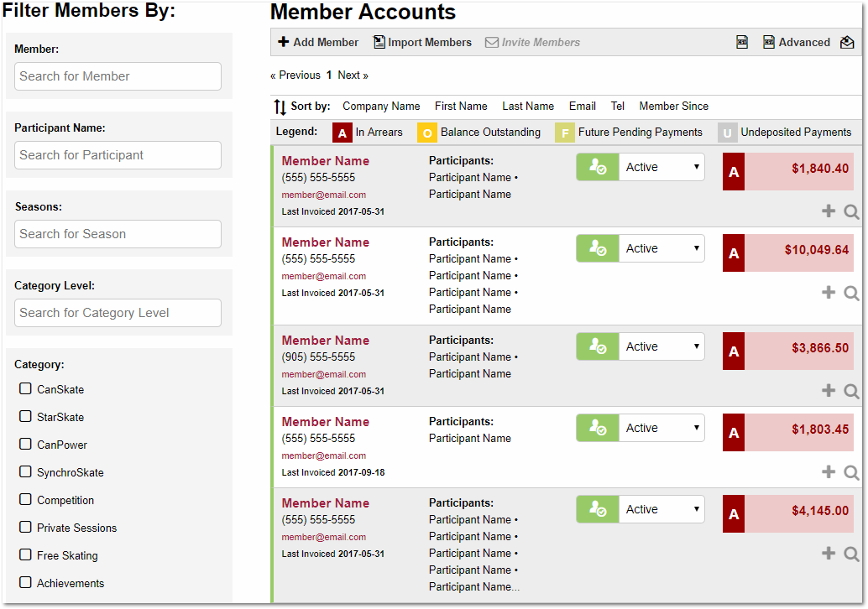Click the plus icon in the $1,803.45 row
The height and width of the screenshot is (609, 868).
829,471
